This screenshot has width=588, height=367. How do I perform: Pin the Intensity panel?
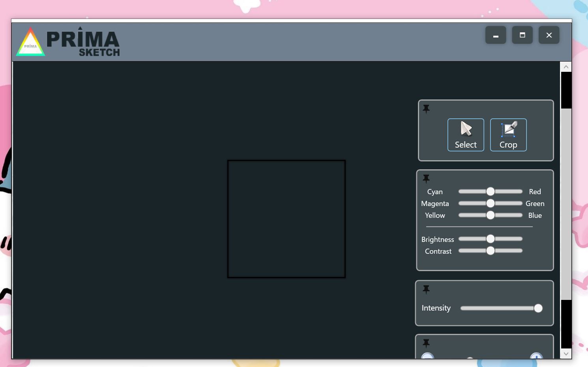(426, 289)
